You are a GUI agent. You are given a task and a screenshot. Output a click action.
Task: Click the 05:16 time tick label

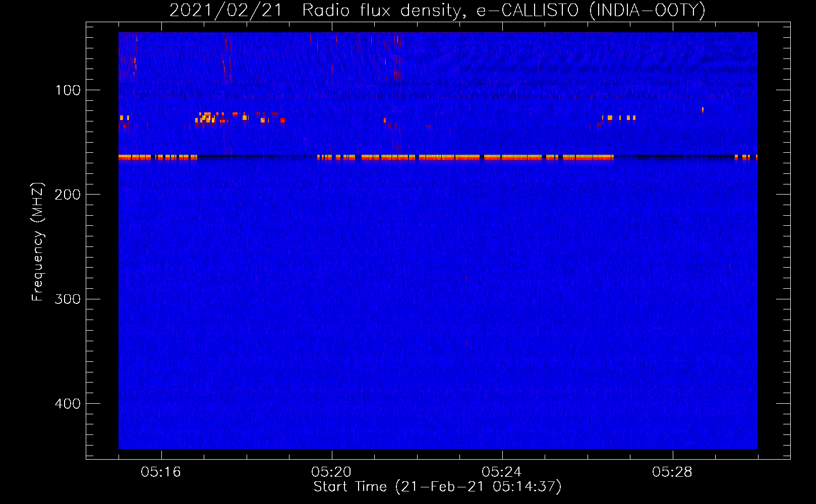tap(161, 472)
